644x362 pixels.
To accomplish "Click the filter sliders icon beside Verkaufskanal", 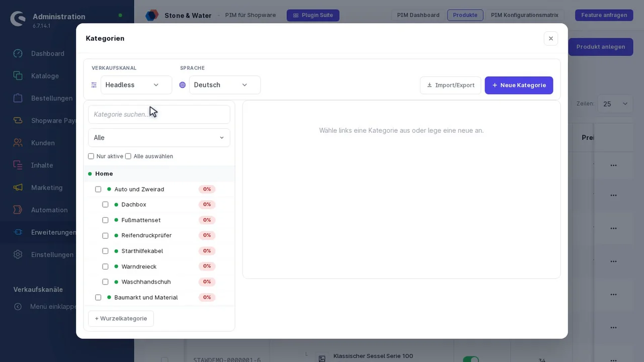I will click(94, 85).
